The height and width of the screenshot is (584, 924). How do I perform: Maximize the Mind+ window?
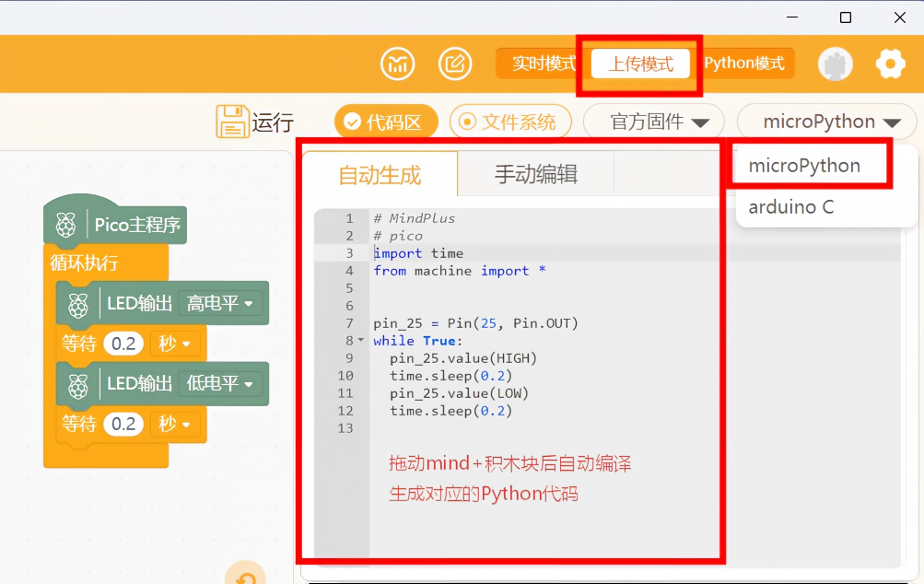[846, 18]
